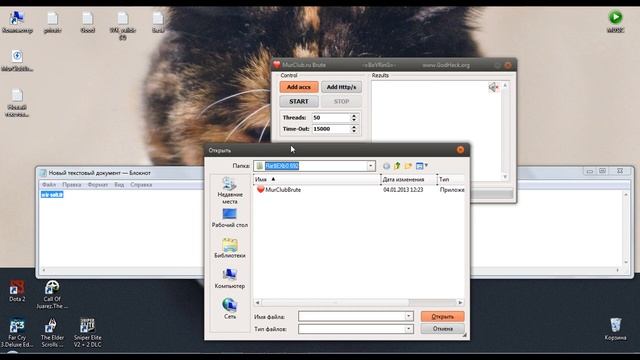
Task: Click the highlighted text in the Notepad document
Action: (52, 195)
